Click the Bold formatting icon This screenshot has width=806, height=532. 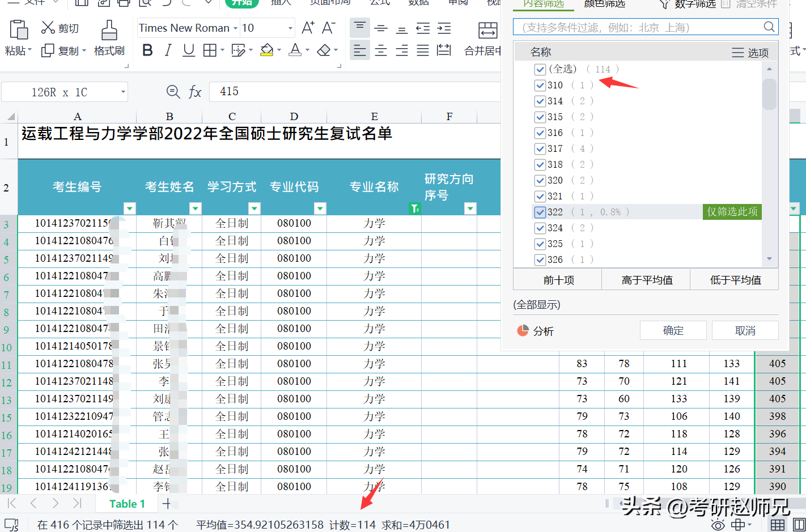[x=147, y=50]
